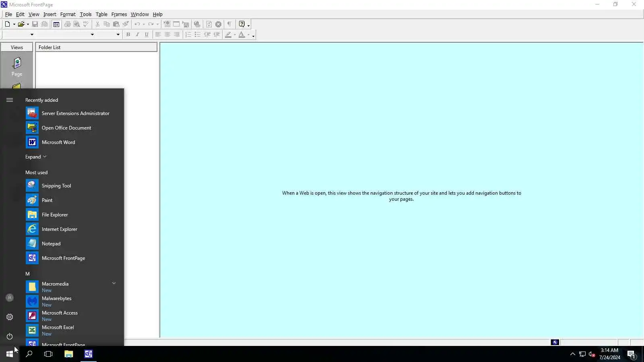Open taskbar Search magnifier
644x362 pixels.
[29, 354]
